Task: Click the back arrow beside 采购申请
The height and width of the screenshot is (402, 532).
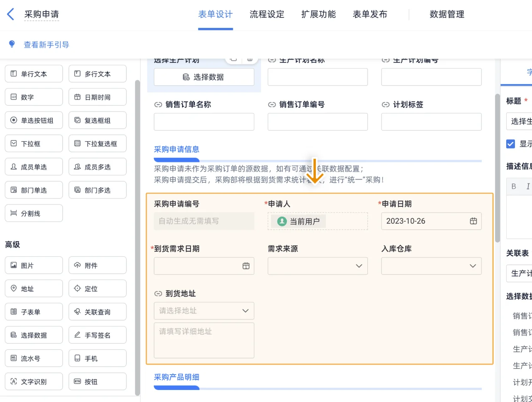Action: tap(10, 14)
